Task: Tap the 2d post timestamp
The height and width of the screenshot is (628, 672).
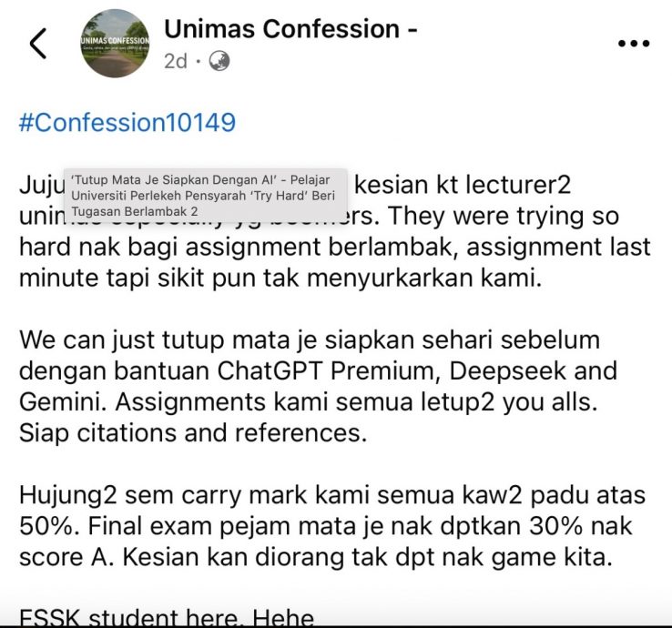Action: (x=176, y=61)
